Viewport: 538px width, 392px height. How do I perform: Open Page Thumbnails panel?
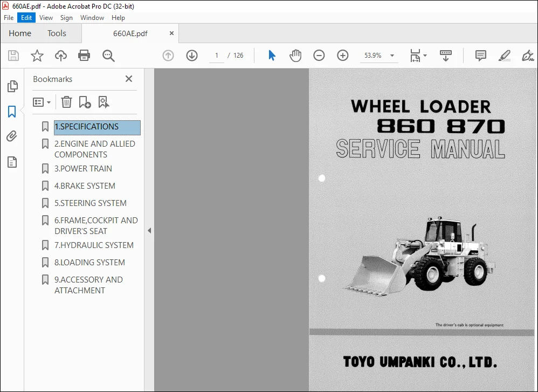12,86
